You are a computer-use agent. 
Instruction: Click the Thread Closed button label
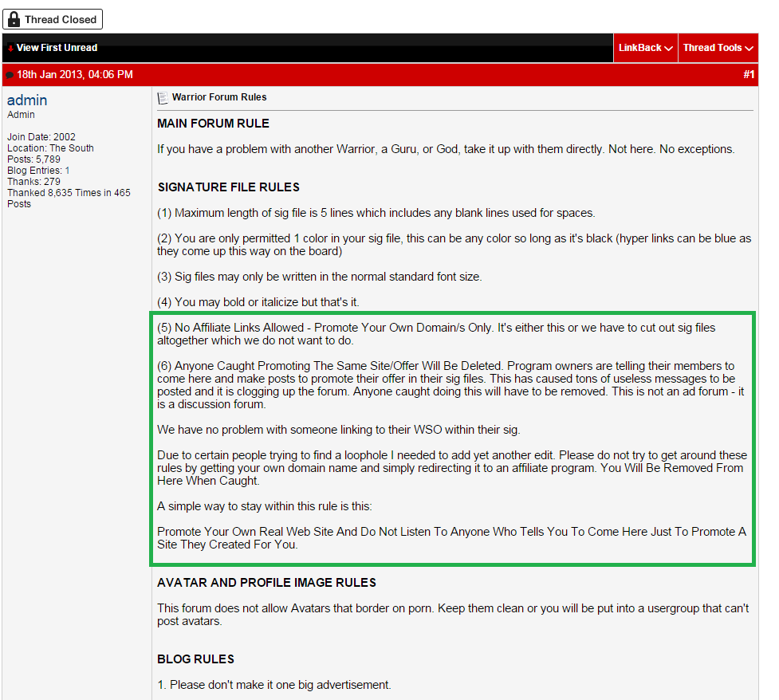(61, 19)
